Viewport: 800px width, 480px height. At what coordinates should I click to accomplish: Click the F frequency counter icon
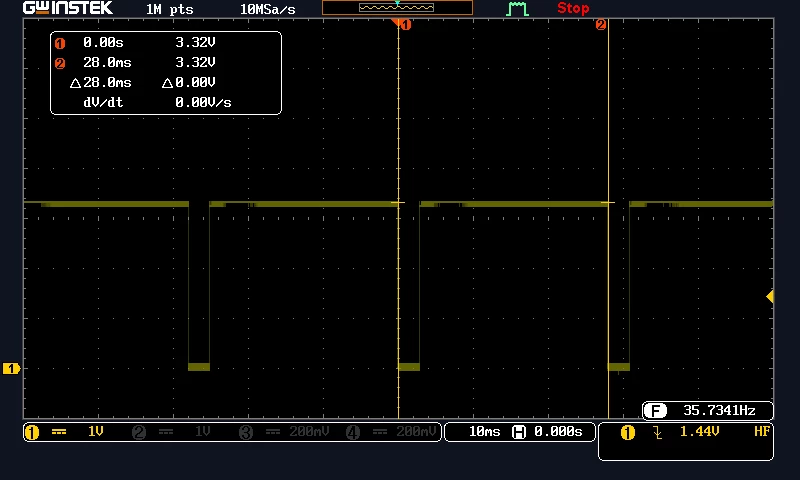(655, 410)
